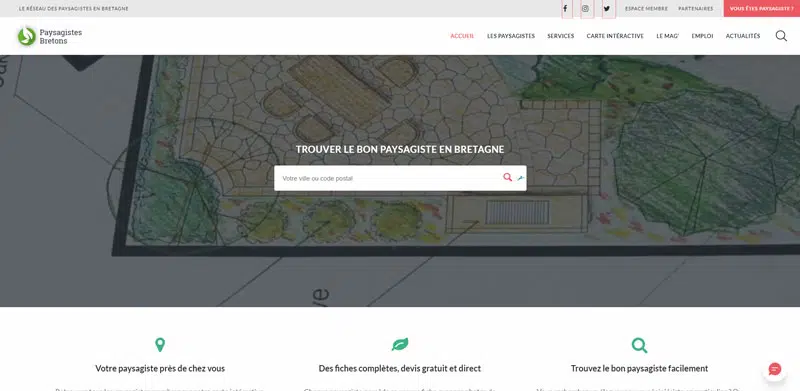Click the city or postal code field

389,178
